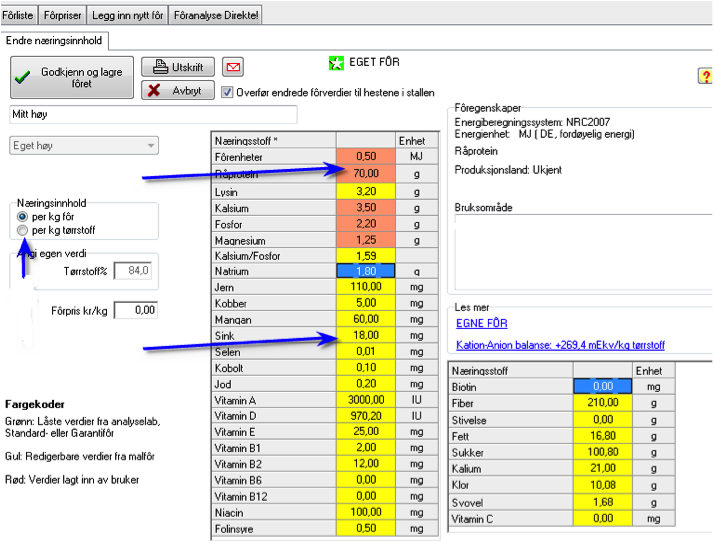Screen dimensions: 714x543
Task: Open the Eget høy dropdown
Action: tap(84, 146)
